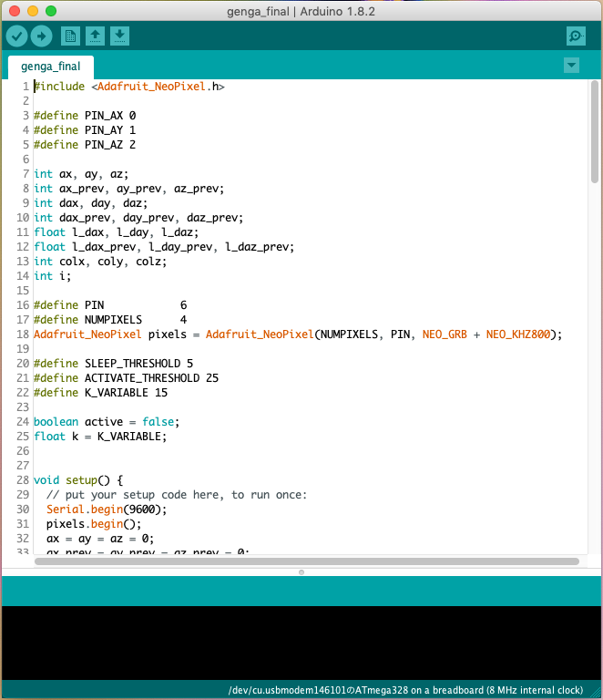Click 'NEO_GRB' constant on line 18
The image size is (603, 700).
coord(445,335)
